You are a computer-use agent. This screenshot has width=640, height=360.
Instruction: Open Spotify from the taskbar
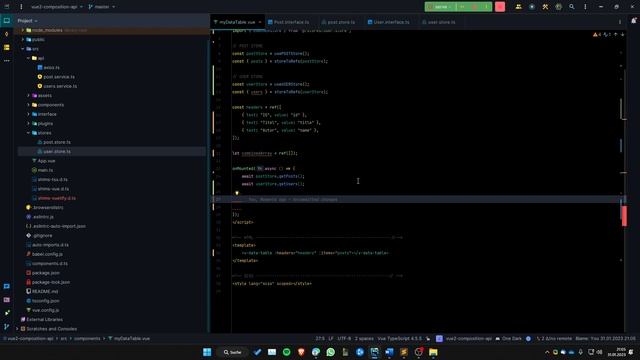tap(287, 352)
